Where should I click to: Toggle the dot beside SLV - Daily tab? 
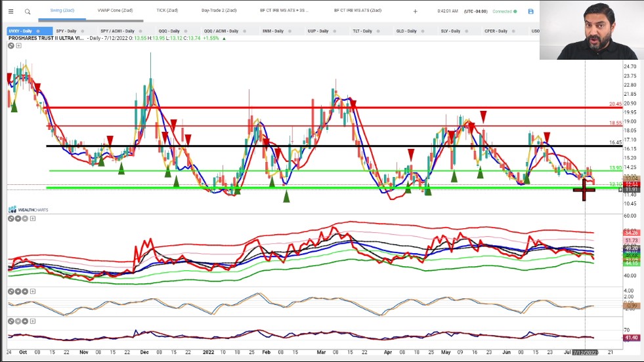pyautogui.click(x=467, y=31)
